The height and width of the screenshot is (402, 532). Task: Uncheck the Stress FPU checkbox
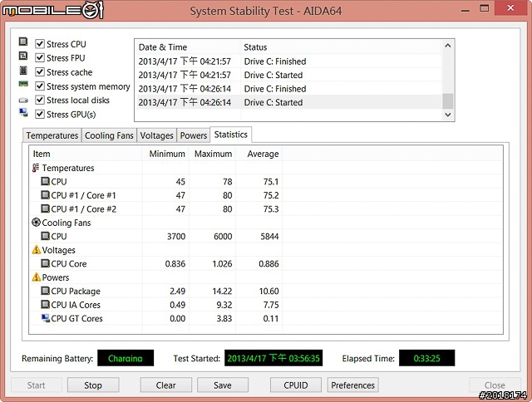40,57
